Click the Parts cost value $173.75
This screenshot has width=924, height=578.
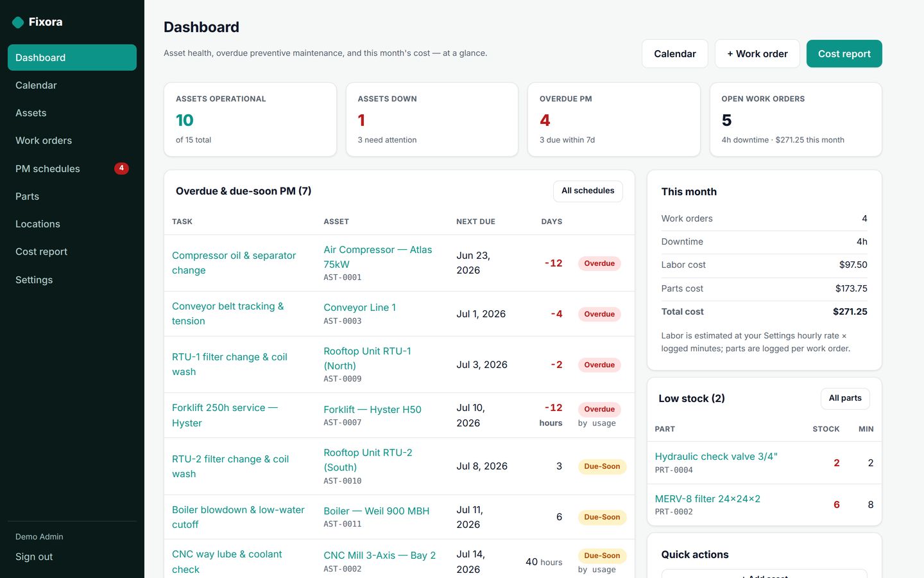851,288
